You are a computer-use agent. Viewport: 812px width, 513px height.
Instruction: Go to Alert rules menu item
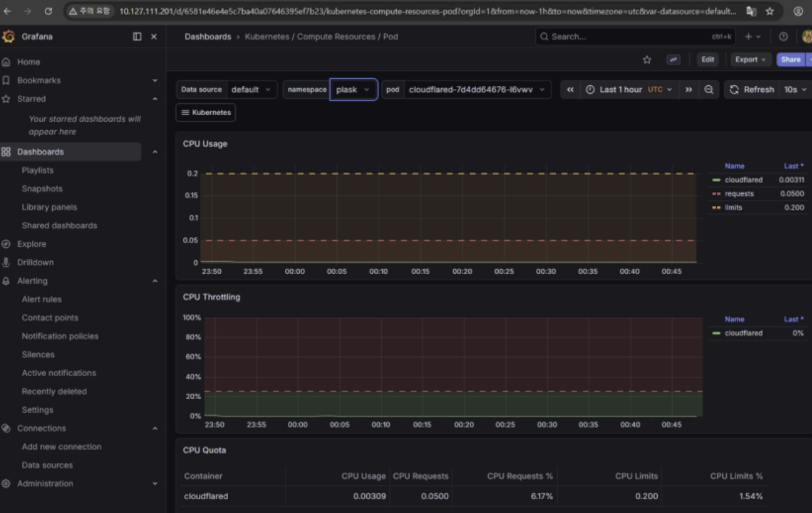42,299
